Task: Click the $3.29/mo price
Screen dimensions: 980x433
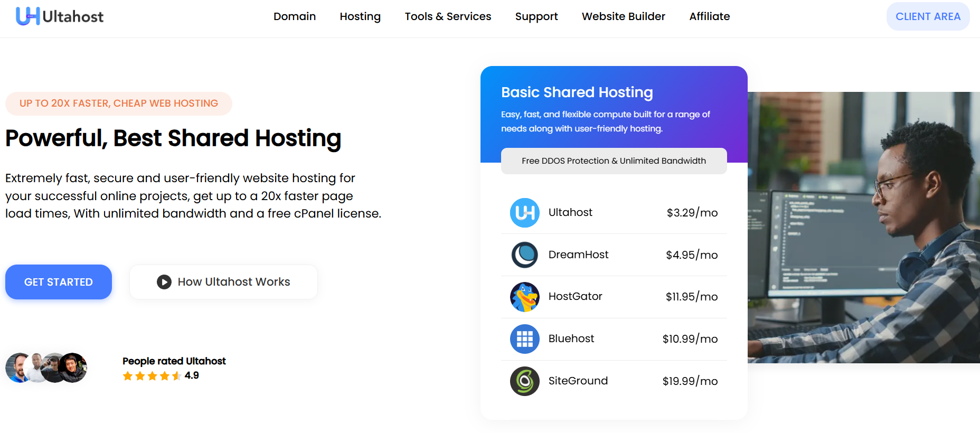Action: (x=692, y=213)
